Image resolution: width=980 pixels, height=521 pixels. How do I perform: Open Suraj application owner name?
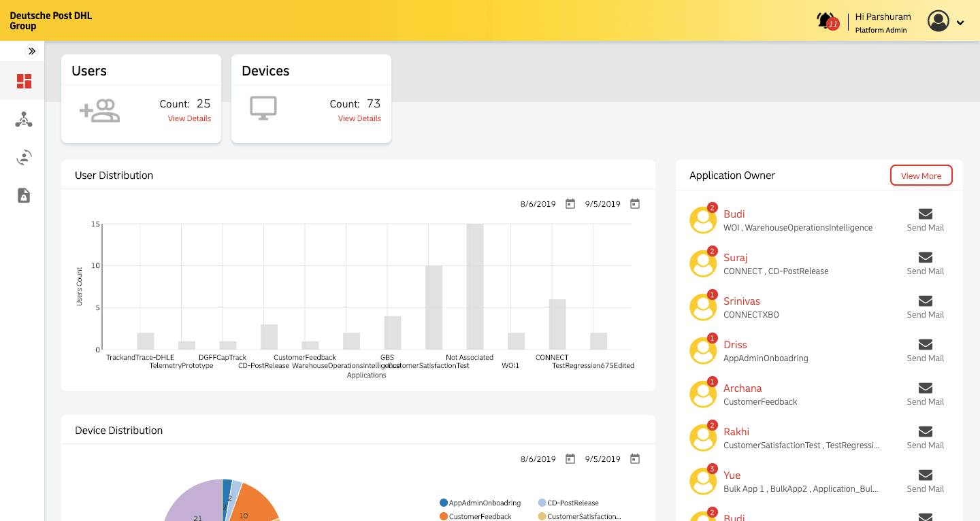pos(736,258)
